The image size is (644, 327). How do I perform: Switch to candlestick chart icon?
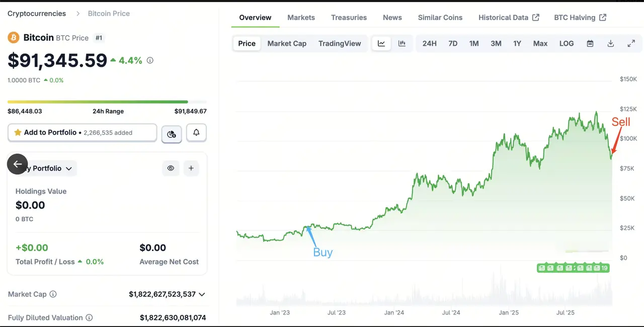[402, 43]
